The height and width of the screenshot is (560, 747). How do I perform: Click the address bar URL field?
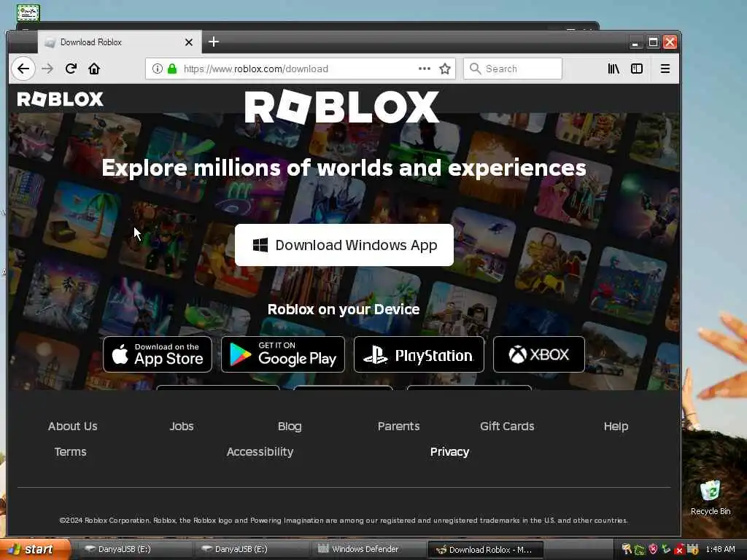[300, 69]
